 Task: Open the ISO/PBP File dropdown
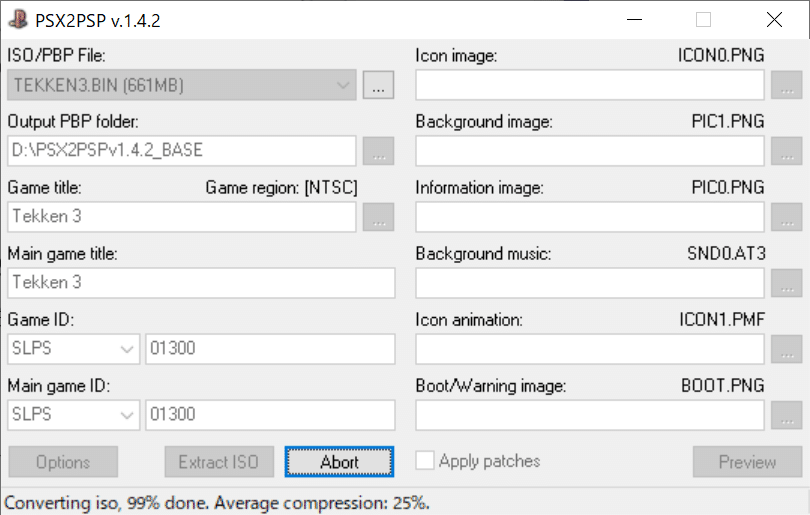pyautogui.click(x=344, y=86)
